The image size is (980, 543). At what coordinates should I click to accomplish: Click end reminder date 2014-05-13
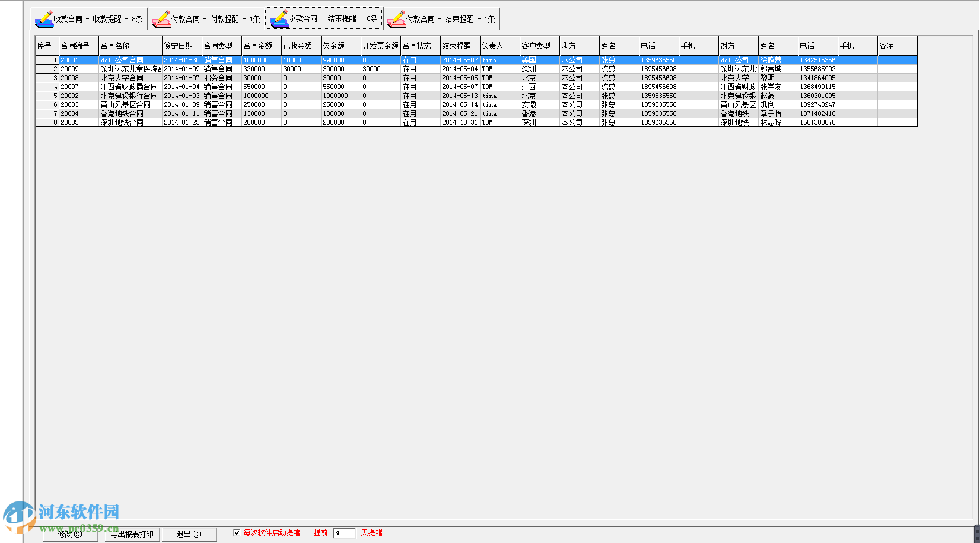point(460,96)
